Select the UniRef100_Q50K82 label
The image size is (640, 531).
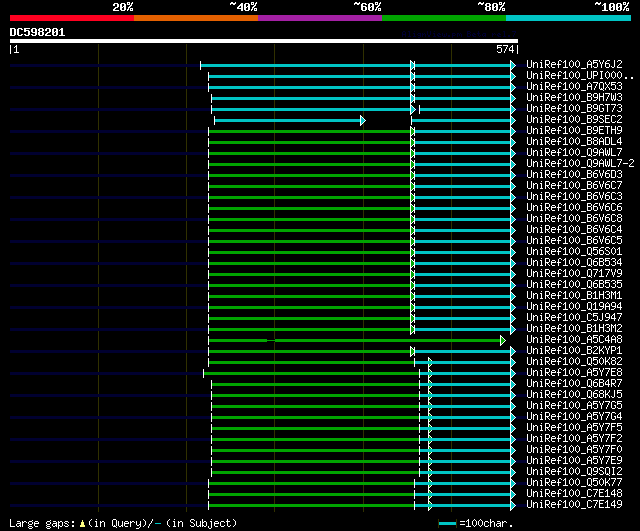(574, 362)
